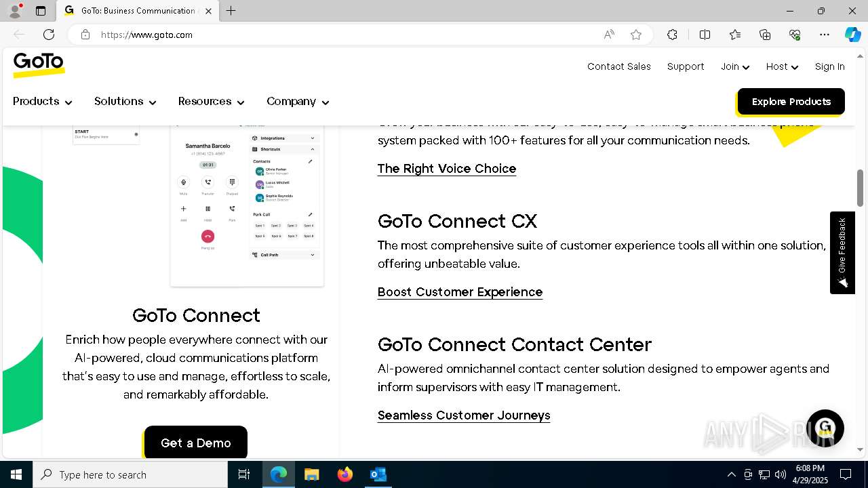Launch Firefox from the taskbar
The height and width of the screenshot is (488, 868).
pyautogui.click(x=345, y=474)
